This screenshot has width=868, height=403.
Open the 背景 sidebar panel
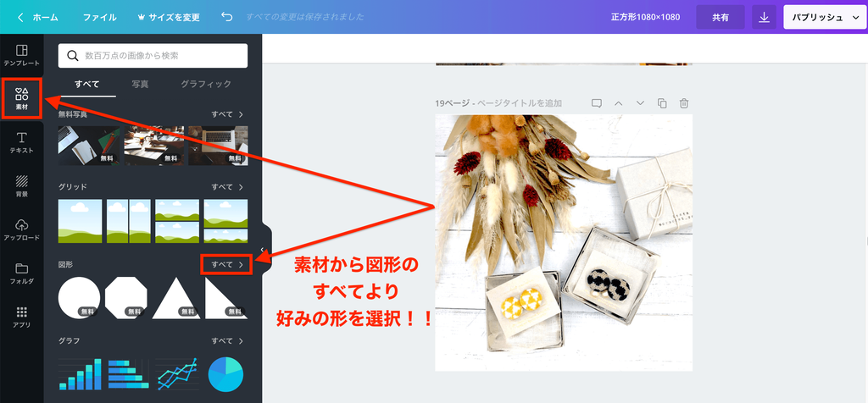click(21, 186)
